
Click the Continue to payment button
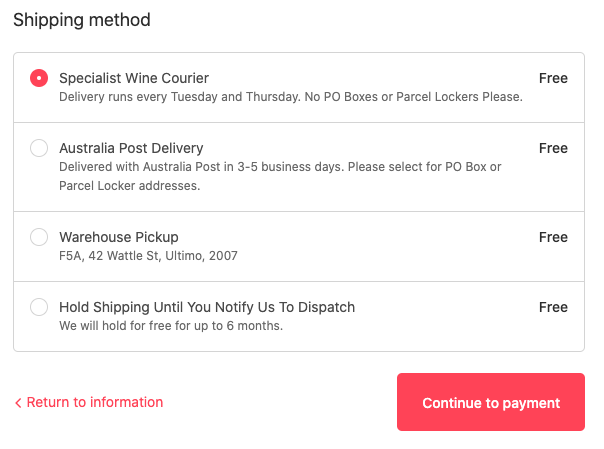tap(491, 402)
